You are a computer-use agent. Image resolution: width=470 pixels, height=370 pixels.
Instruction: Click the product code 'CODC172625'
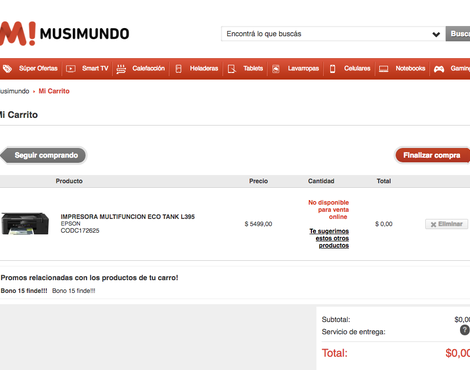80,231
